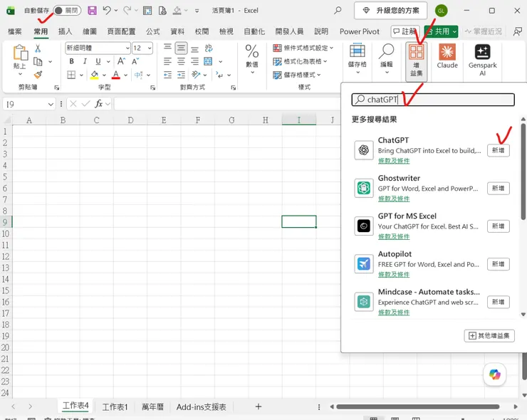The width and height of the screenshot is (527, 420).
Task: Click the Upgrade your plan button
Action: (x=390, y=11)
